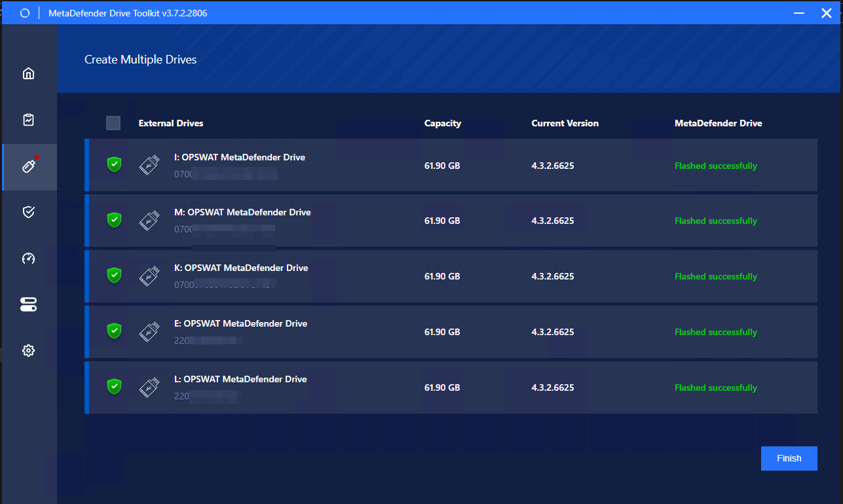Click the serial number under drive E:
The image size is (843, 504).
point(209,340)
